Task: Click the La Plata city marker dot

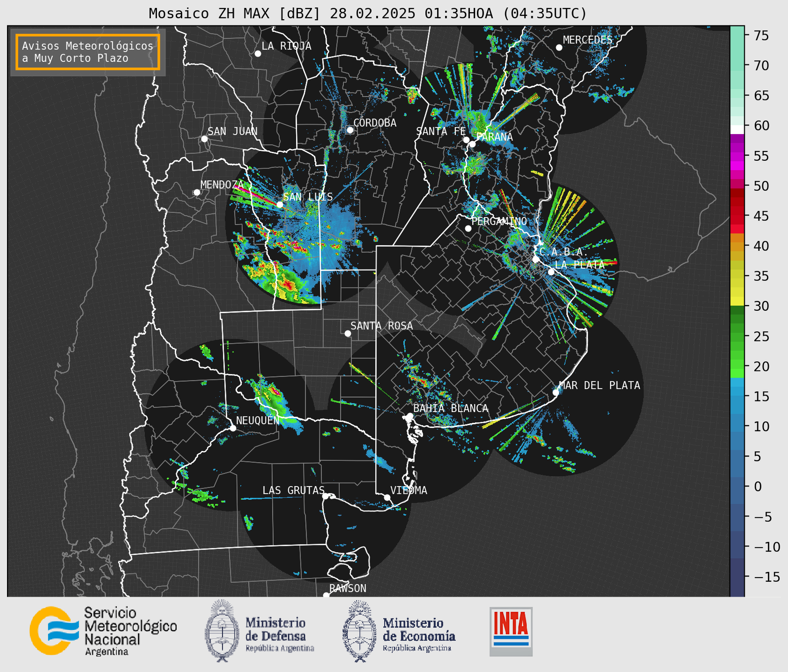Action: coord(551,272)
